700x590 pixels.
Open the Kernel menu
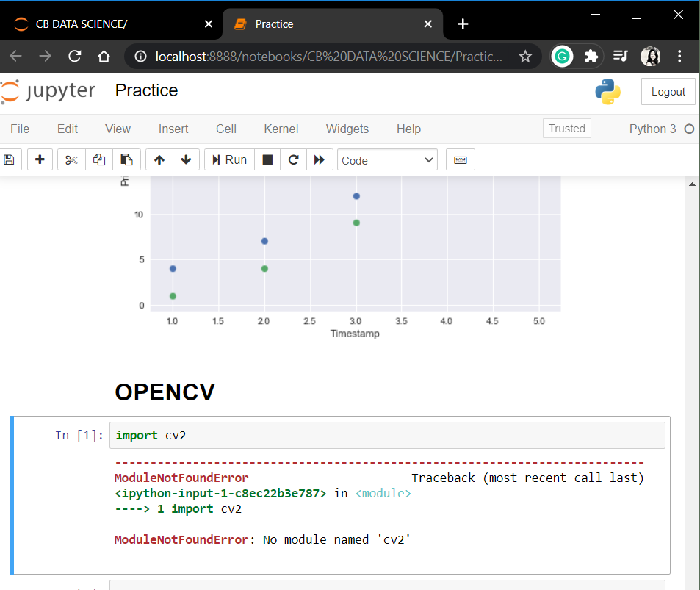[281, 129]
